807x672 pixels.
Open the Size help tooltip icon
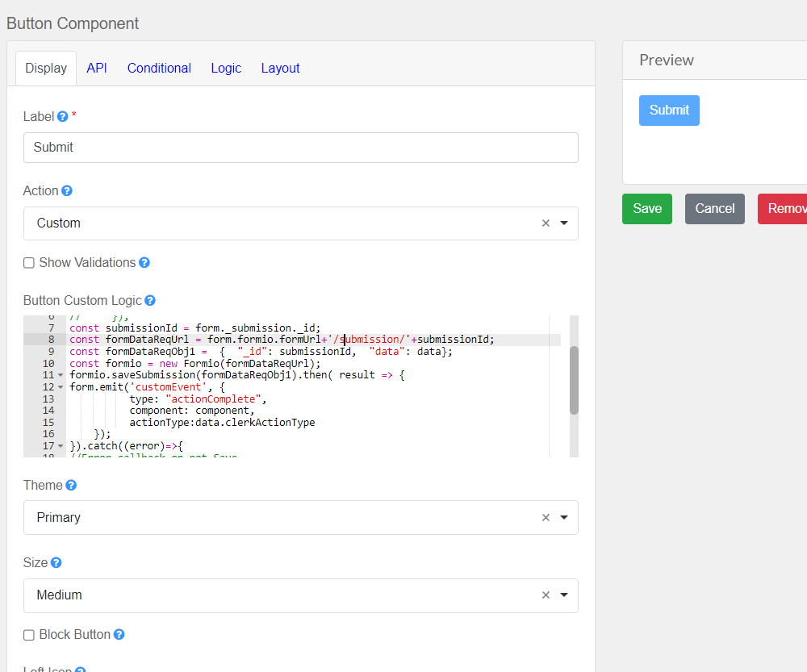tap(56, 563)
